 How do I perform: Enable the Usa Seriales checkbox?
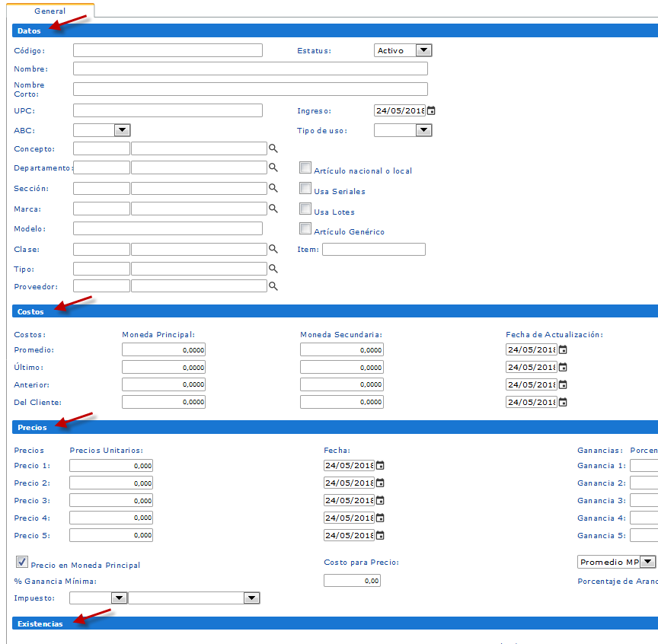[x=305, y=188]
